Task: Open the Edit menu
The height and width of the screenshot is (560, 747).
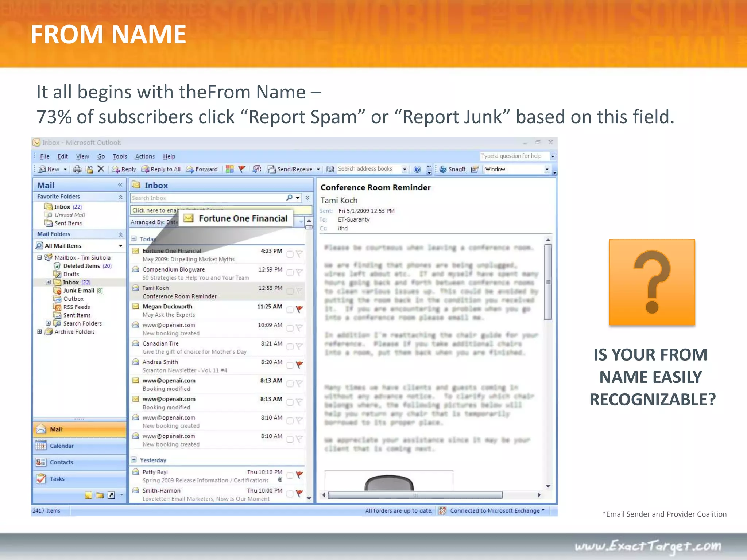Action: [x=63, y=156]
